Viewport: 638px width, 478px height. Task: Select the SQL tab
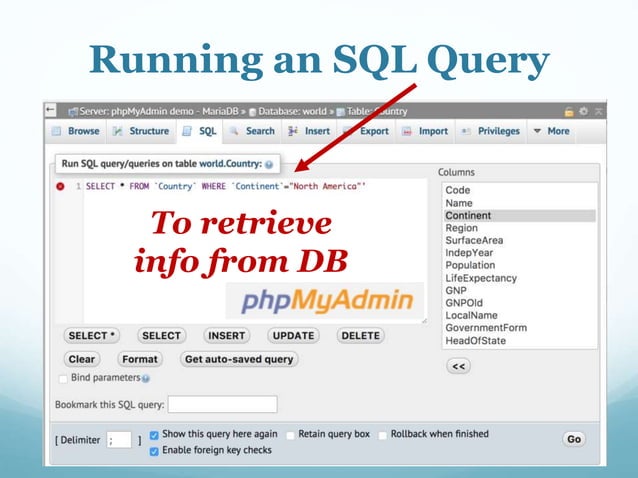(199, 131)
